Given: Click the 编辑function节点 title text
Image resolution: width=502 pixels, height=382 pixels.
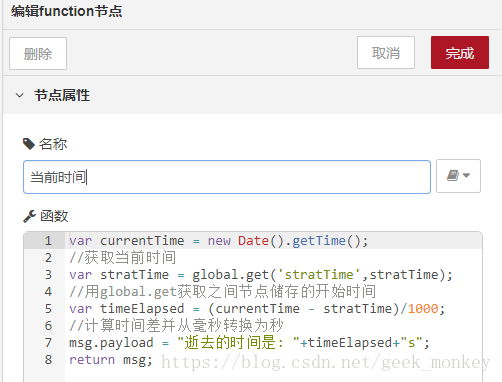Looking at the screenshot, I should pyautogui.click(x=67, y=11).
